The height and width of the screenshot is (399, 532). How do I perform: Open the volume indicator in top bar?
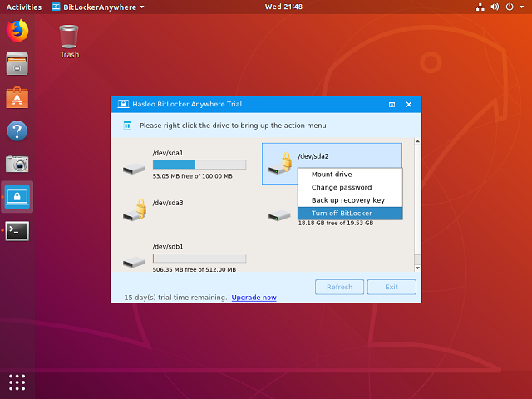click(x=495, y=7)
